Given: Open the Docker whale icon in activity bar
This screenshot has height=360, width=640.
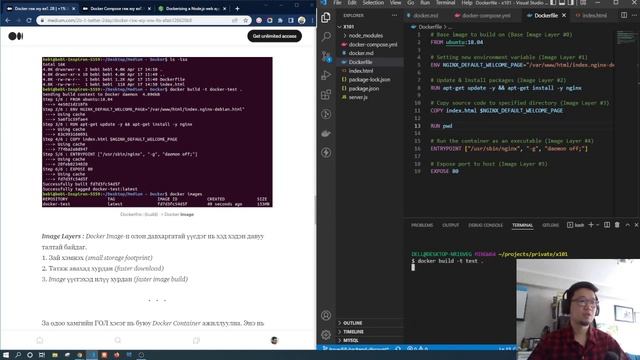Looking at the screenshot, I should [x=326, y=133].
